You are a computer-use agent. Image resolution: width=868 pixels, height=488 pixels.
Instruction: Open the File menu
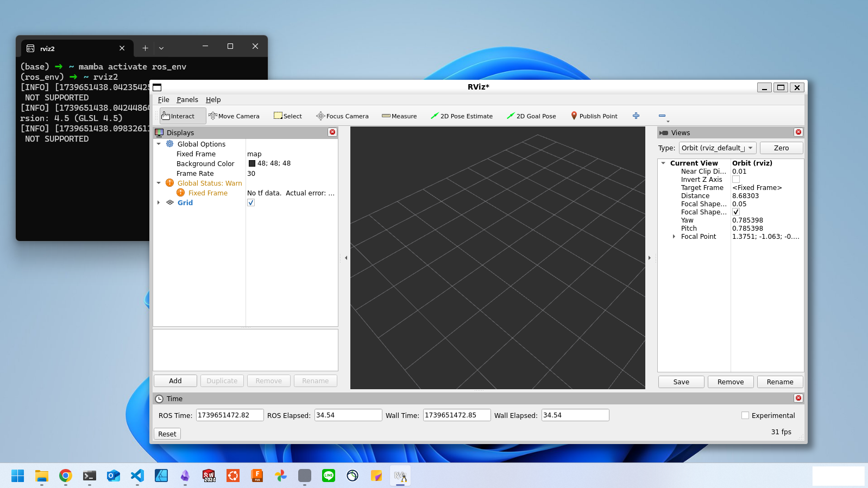click(163, 100)
